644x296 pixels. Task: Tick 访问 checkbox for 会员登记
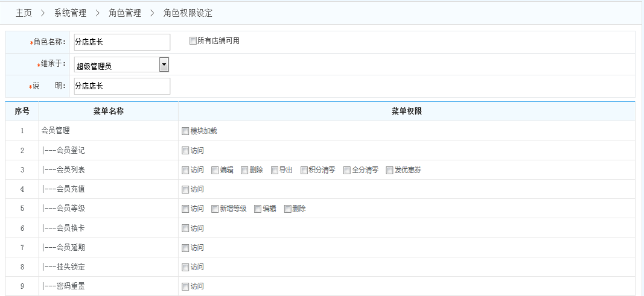(185, 151)
